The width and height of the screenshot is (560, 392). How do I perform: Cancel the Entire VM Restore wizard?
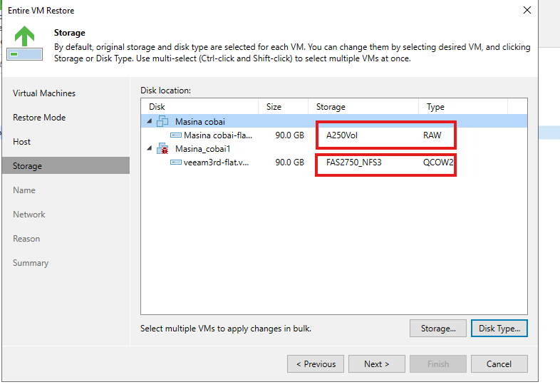(499, 363)
